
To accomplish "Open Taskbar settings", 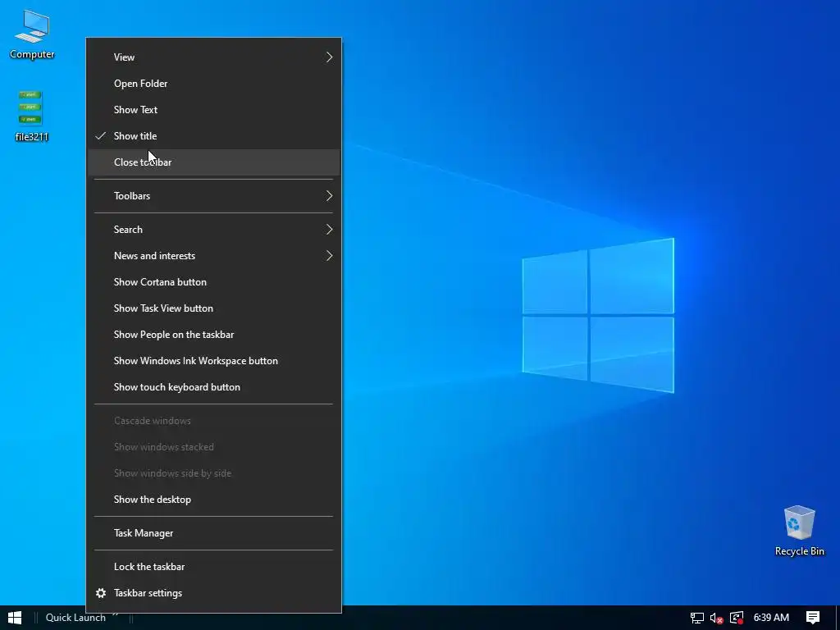I will pos(214,593).
